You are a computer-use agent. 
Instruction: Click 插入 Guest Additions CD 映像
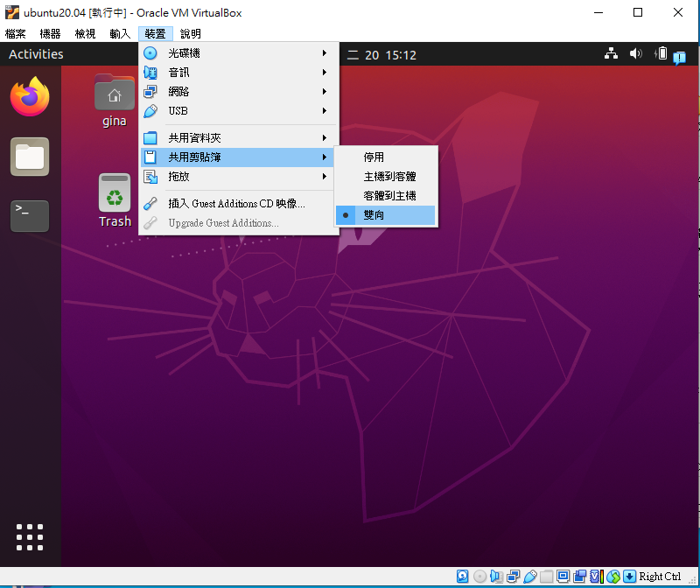coord(239,204)
